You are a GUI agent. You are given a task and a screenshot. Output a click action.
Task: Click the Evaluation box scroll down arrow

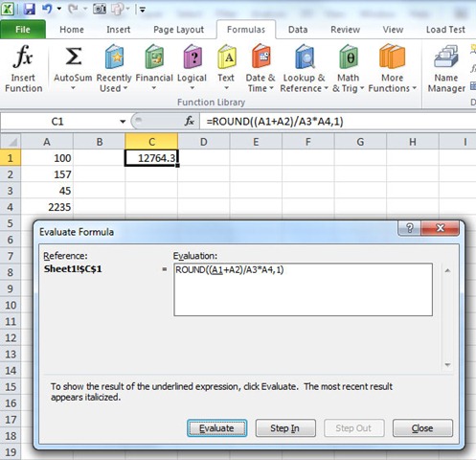pos(447,364)
